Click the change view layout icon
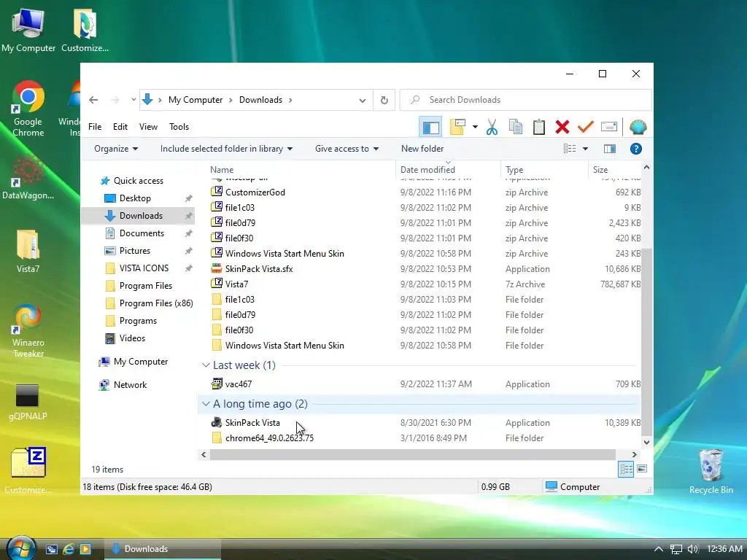Viewport: 747px width, 560px height. coord(570,149)
